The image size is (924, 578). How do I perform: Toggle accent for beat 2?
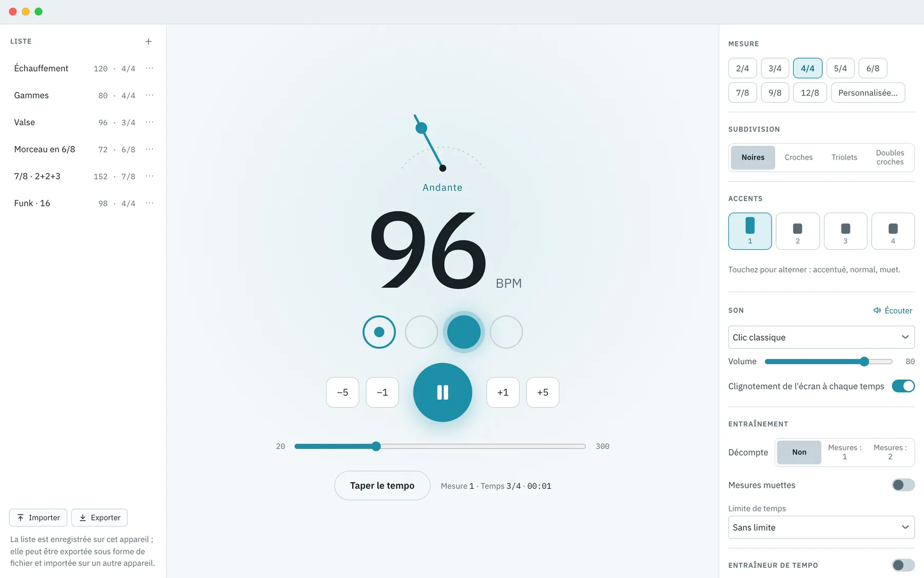coord(798,231)
